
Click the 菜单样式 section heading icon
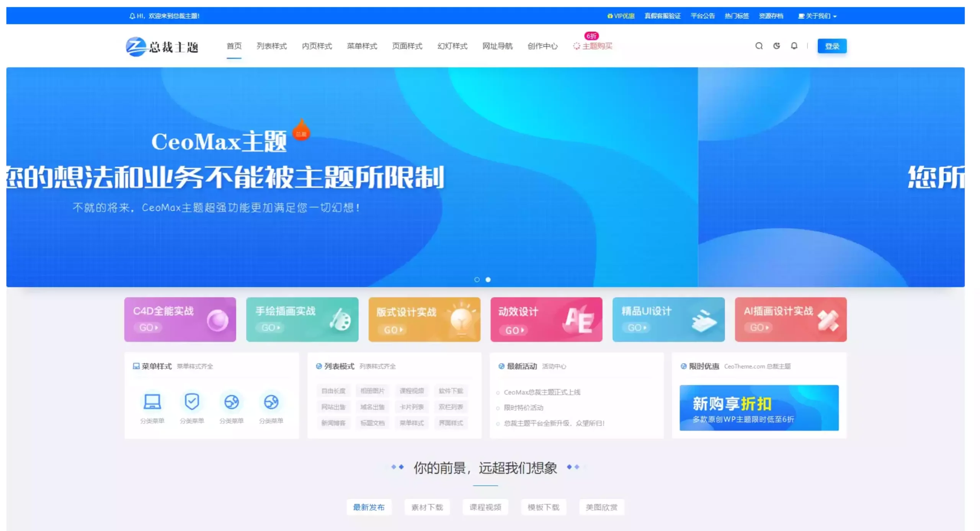(136, 366)
